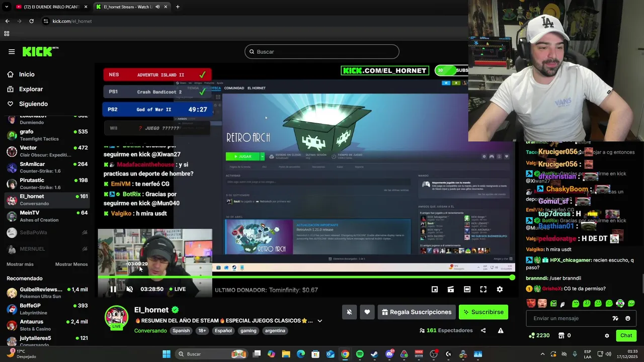The image size is (644, 362).
Task: Open the channel shop icon next to 0
Action: 561,335
